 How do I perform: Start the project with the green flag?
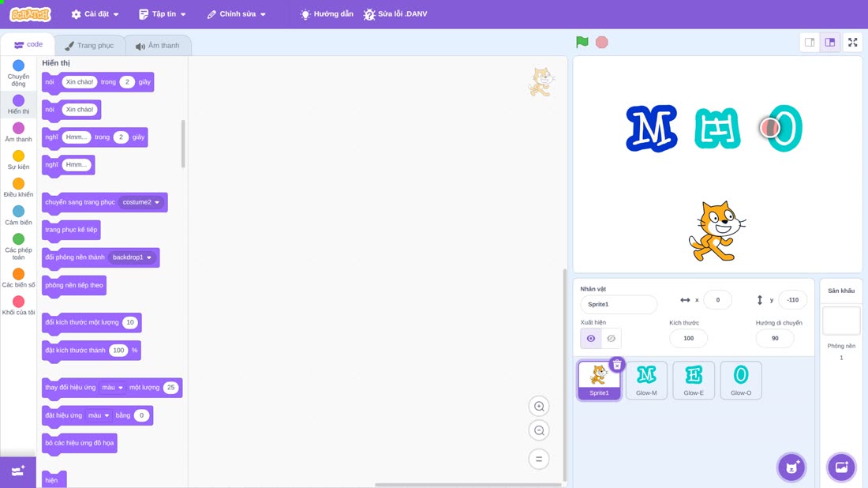(582, 42)
